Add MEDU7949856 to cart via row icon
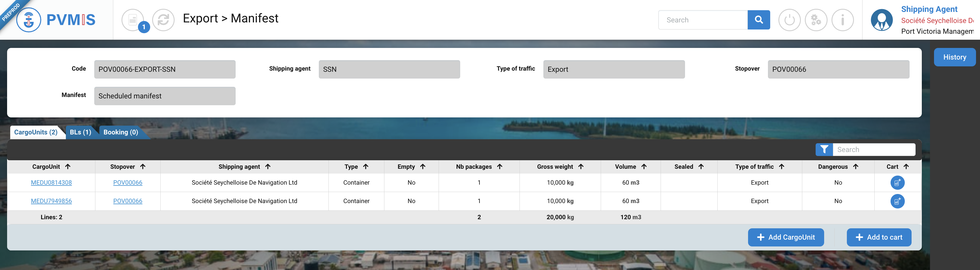 click(897, 201)
